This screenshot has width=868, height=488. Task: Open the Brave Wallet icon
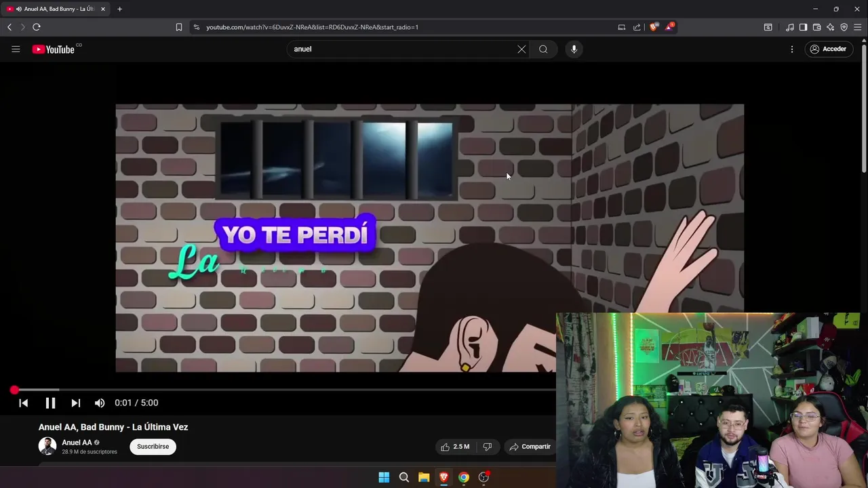coord(816,27)
